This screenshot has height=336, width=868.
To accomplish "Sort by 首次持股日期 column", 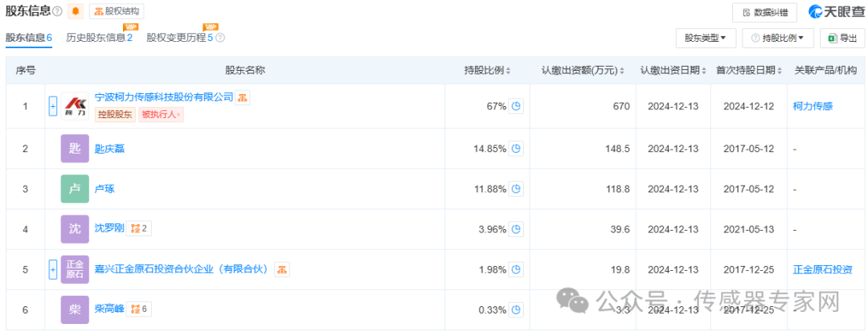I will [x=779, y=71].
